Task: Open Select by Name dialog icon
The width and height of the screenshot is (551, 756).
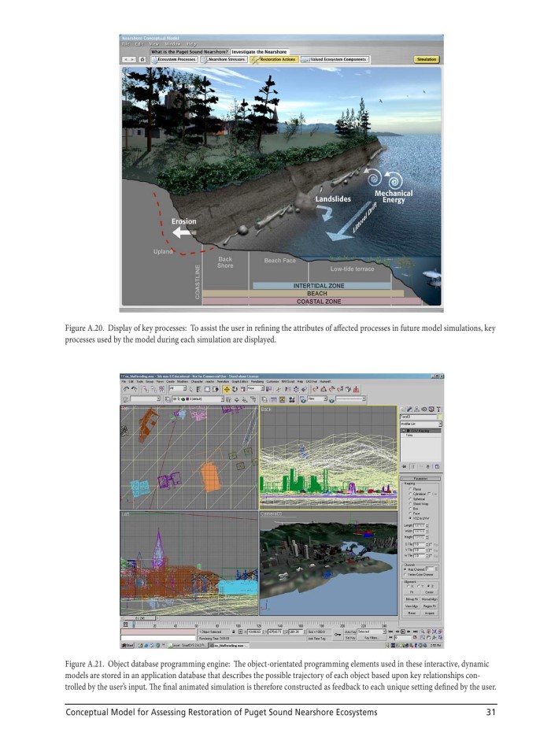Action: click(x=199, y=390)
